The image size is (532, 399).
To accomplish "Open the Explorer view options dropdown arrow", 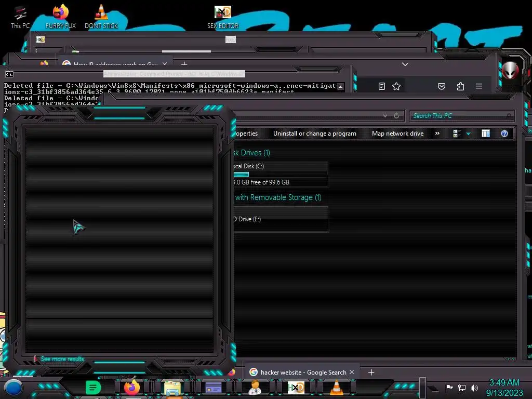I will [469, 134].
